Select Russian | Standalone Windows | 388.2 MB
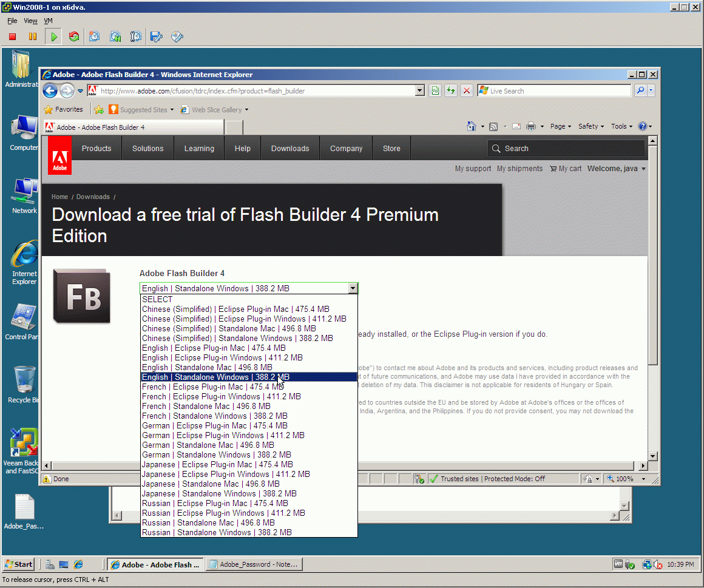The height and width of the screenshot is (588, 704). [x=249, y=532]
